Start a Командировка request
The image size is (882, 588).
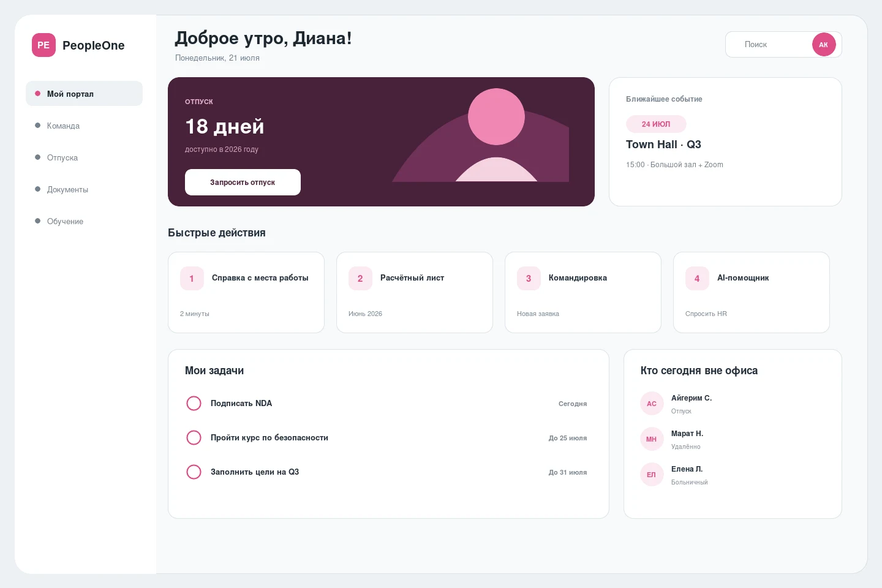click(583, 292)
